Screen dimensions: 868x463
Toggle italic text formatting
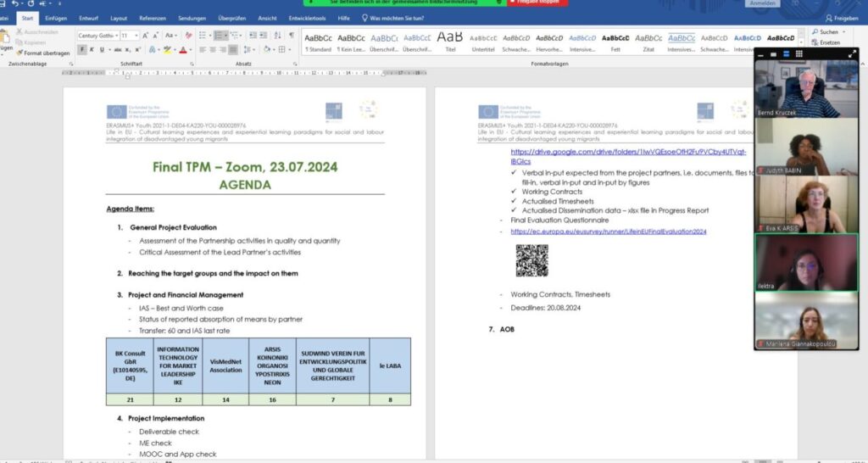(92, 50)
